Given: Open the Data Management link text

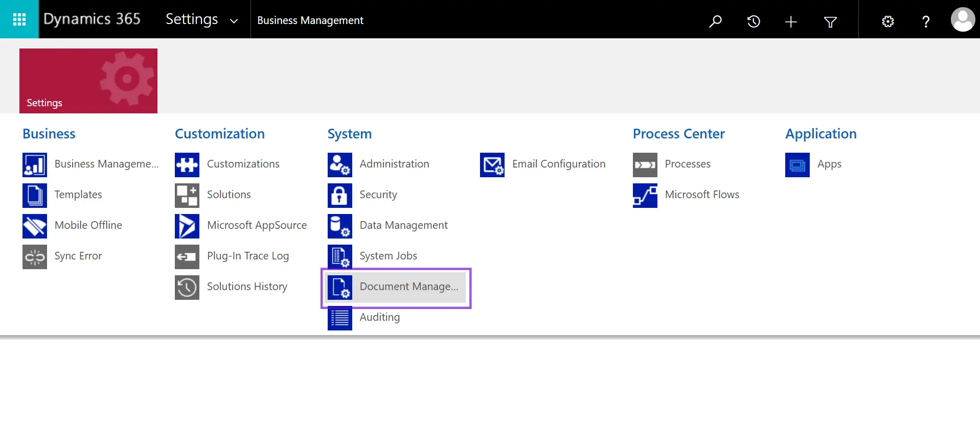Looking at the screenshot, I should (x=404, y=225).
